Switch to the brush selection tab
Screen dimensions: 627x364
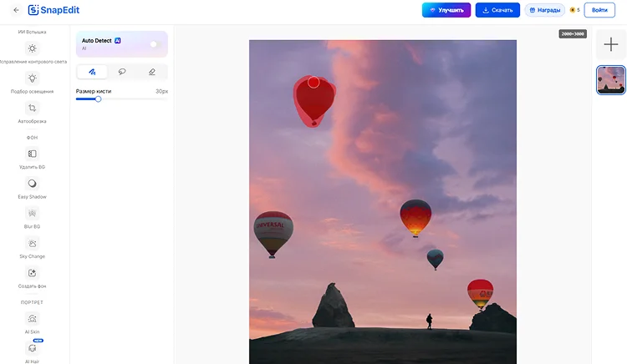pos(92,72)
